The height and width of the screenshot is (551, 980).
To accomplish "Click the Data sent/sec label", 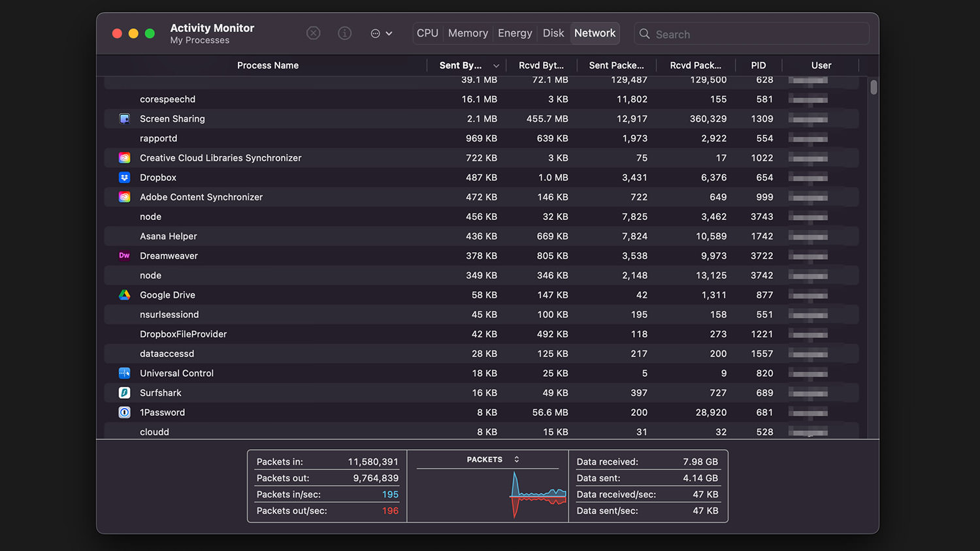I will coord(608,511).
